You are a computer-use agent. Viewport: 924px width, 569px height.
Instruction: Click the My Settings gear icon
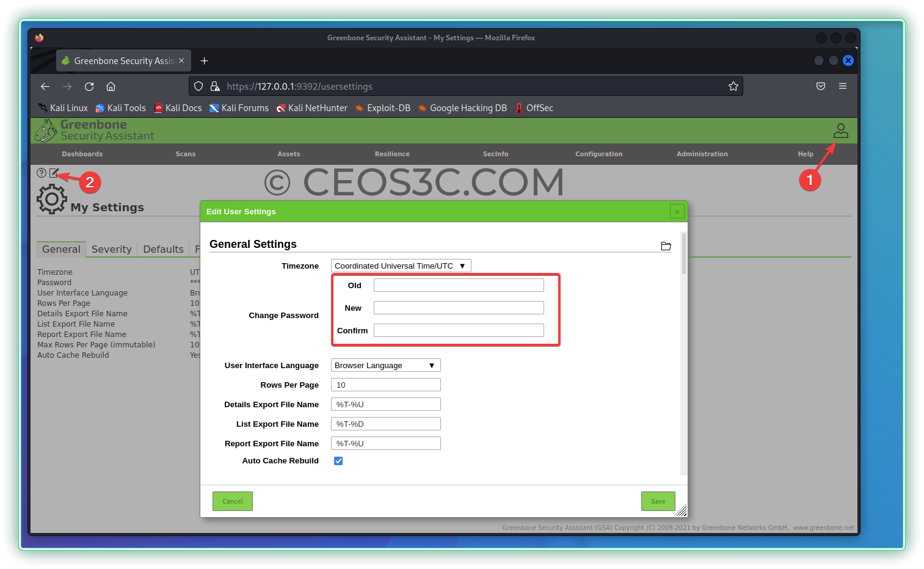[52, 198]
